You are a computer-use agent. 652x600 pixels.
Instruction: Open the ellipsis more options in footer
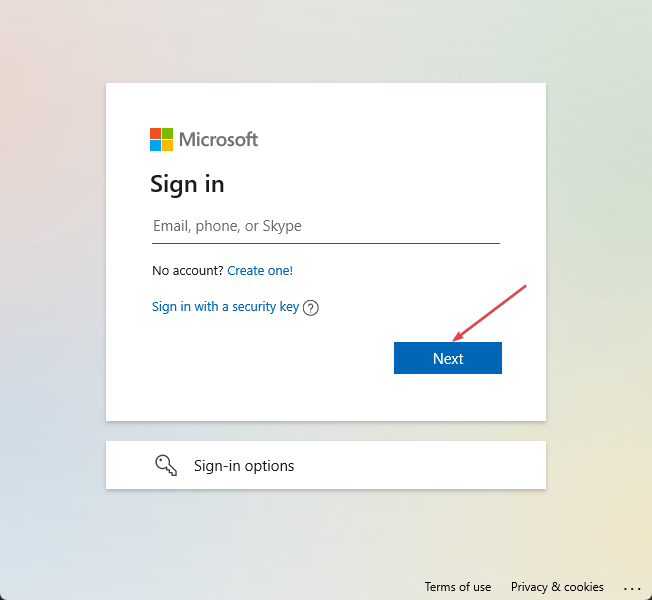(632, 588)
